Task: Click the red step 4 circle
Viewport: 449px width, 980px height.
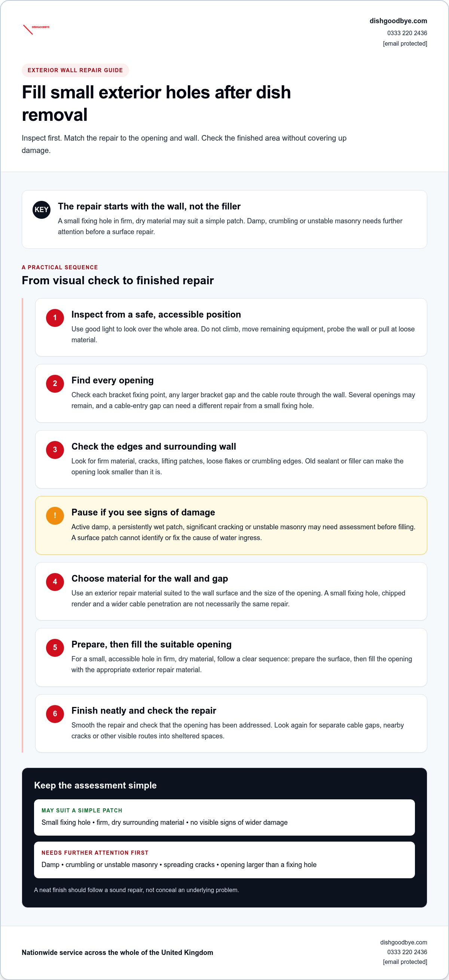Action: click(x=55, y=582)
